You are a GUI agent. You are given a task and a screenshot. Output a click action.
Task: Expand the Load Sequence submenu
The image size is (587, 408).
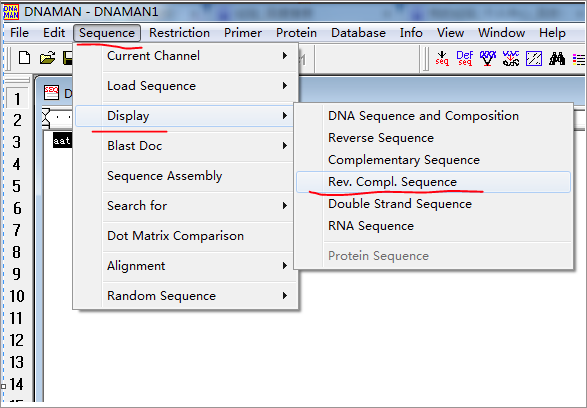click(x=186, y=86)
